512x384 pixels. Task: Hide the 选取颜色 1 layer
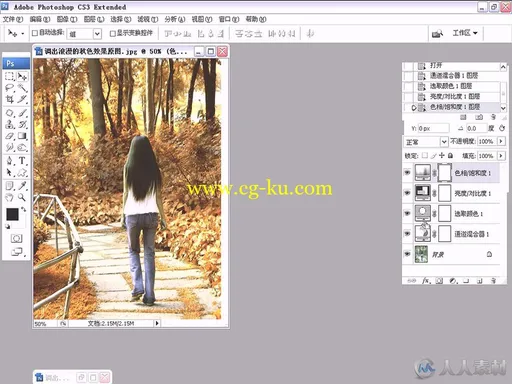tap(407, 213)
